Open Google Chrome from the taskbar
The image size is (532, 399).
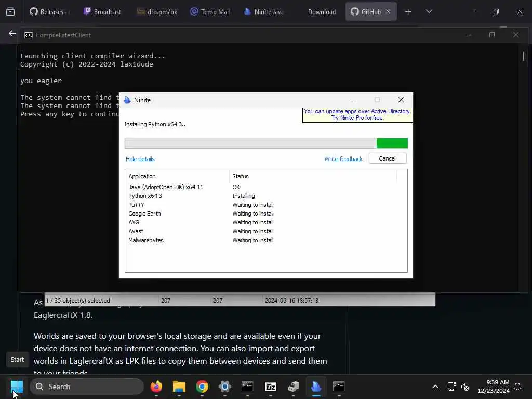pyautogui.click(x=202, y=387)
